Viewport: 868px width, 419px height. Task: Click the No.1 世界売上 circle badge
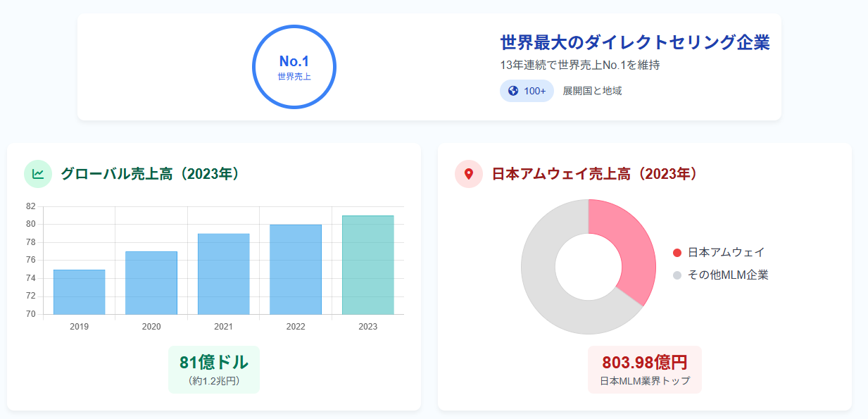[294, 67]
